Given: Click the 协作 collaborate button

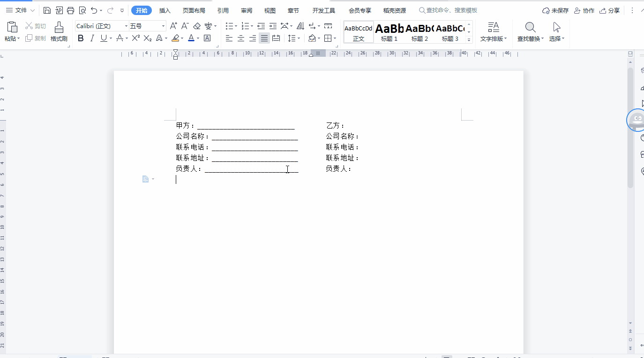Looking at the screenshot, I should click(584, 10).
